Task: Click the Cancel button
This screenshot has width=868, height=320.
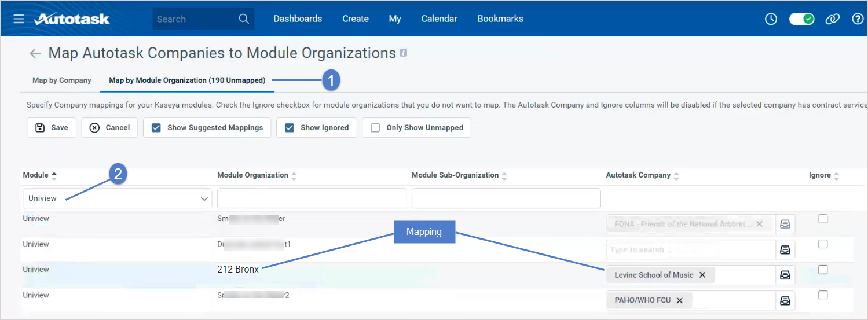Action: tap(109, 128)
